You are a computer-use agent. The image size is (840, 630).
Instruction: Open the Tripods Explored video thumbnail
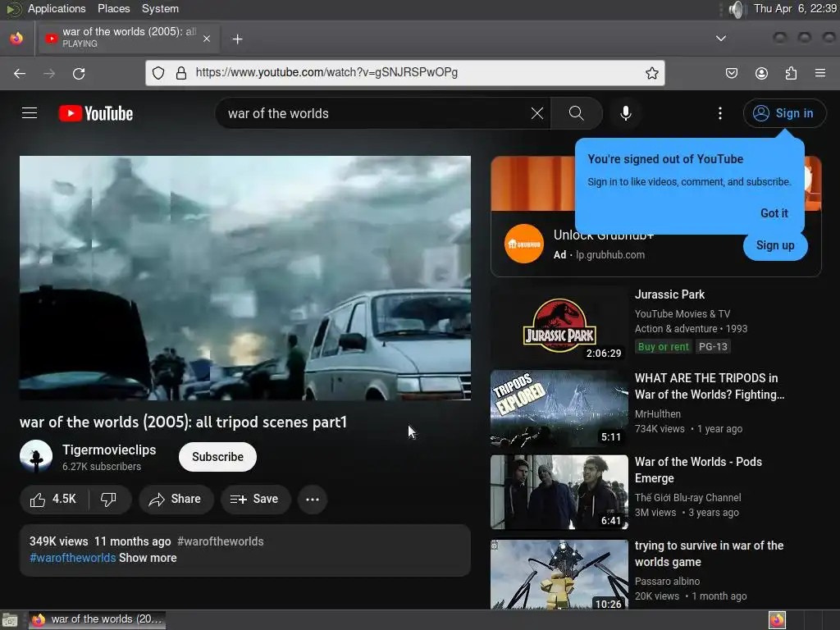click(x=559, y=409)
